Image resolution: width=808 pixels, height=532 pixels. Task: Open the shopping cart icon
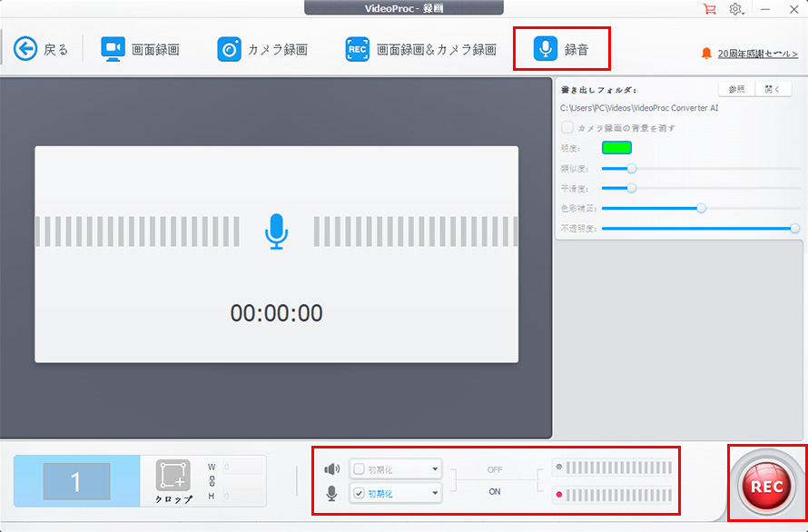tap(710, 9)
